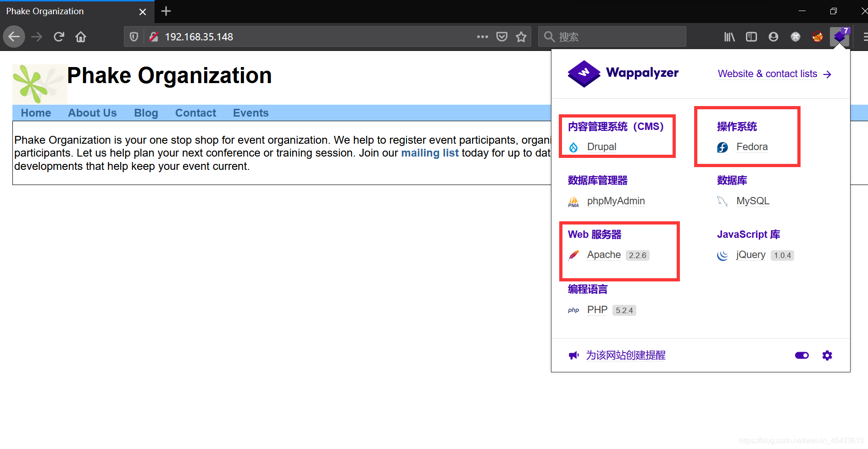Open the Events page
The height and width of the screenshot is (449, 868).
point(250,113)
